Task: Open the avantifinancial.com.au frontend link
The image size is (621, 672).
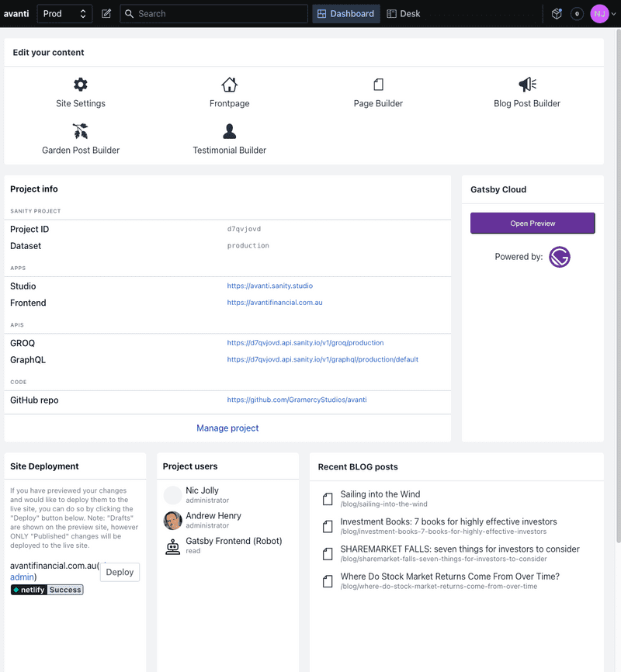Action: [275, 303]
